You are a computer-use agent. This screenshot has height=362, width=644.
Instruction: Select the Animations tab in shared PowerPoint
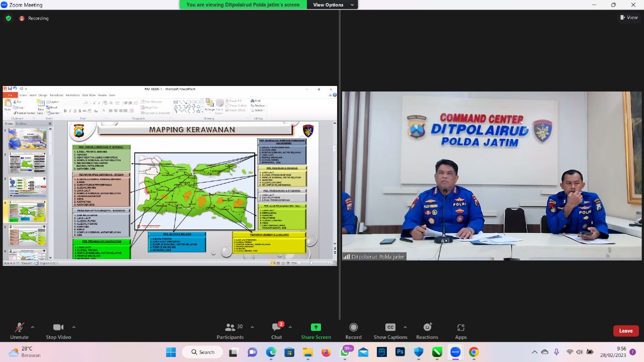pos(72,95)
